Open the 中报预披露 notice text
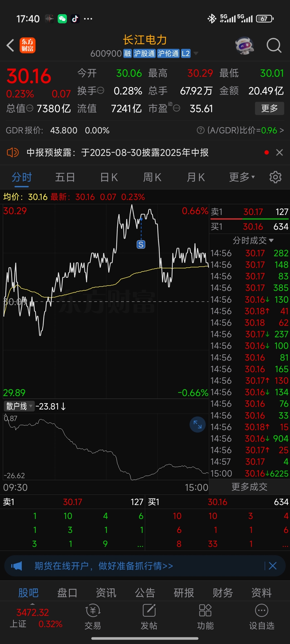The image size is (290, 644). coord(118,152)
